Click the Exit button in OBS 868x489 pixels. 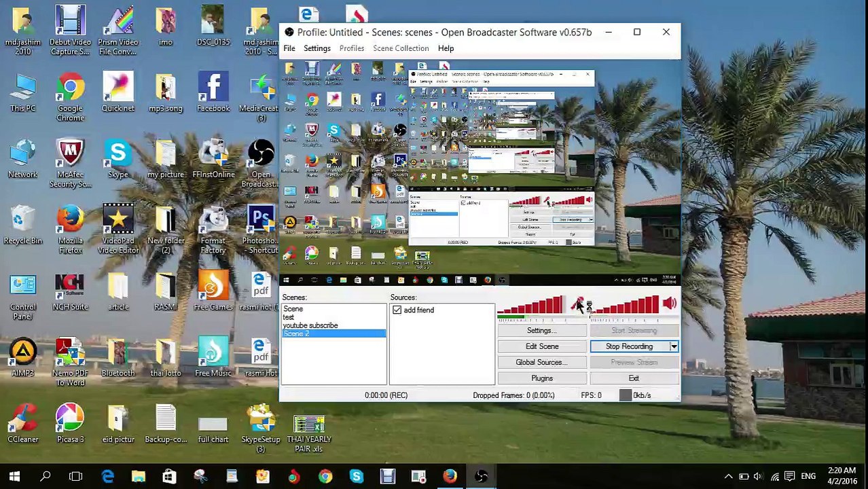634,378
